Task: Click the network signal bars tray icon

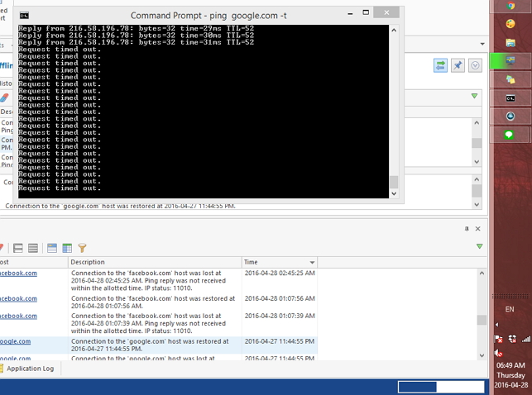Action: (526, 339)
